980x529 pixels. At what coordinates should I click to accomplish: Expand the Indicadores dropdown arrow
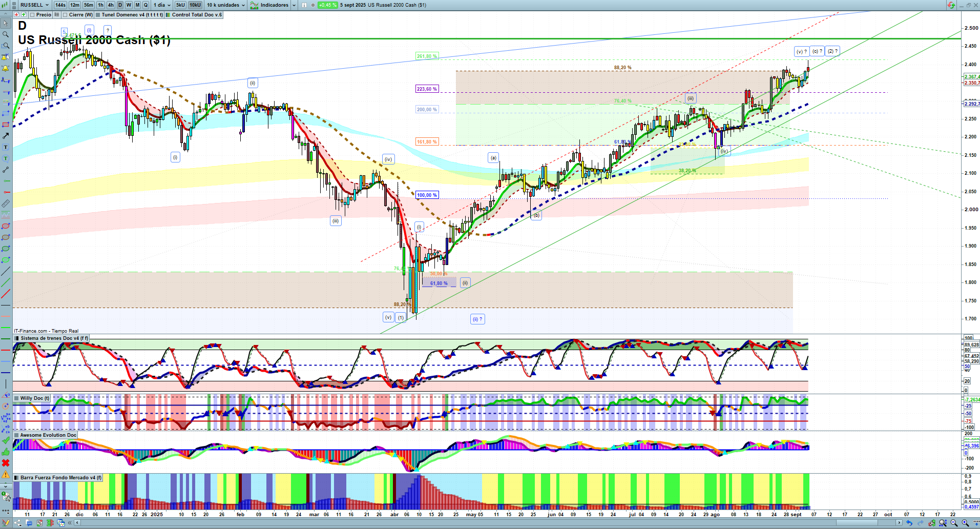tap(294, 5)
